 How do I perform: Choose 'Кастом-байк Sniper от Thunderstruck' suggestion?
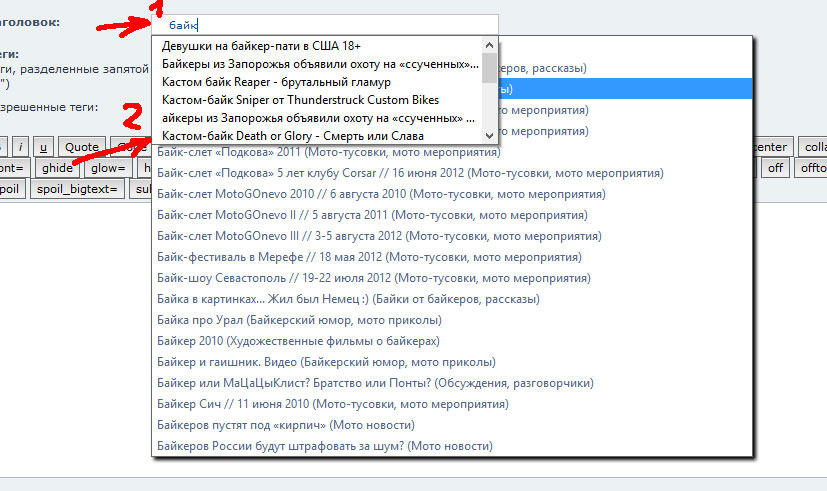click(x=300, y=100)
